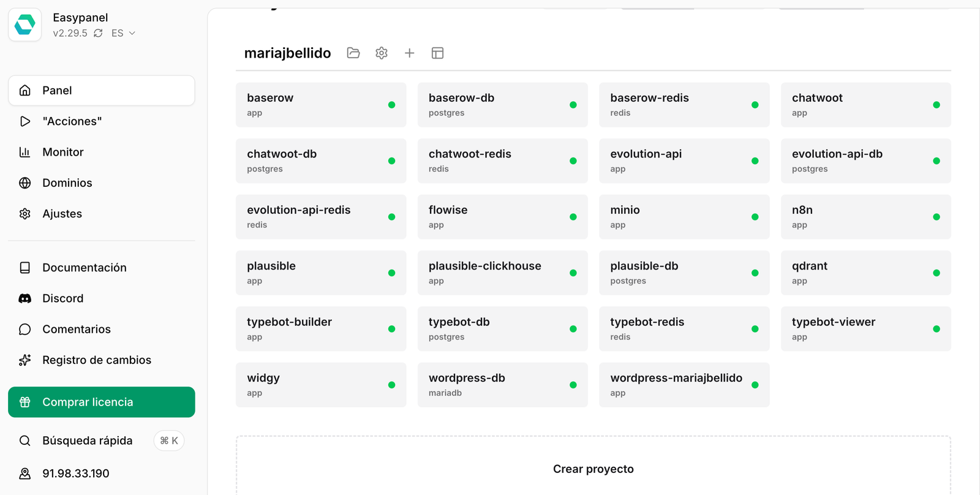Click the ⌘ K shortcut badge
The image size is (980, 495).
[169, 440]
